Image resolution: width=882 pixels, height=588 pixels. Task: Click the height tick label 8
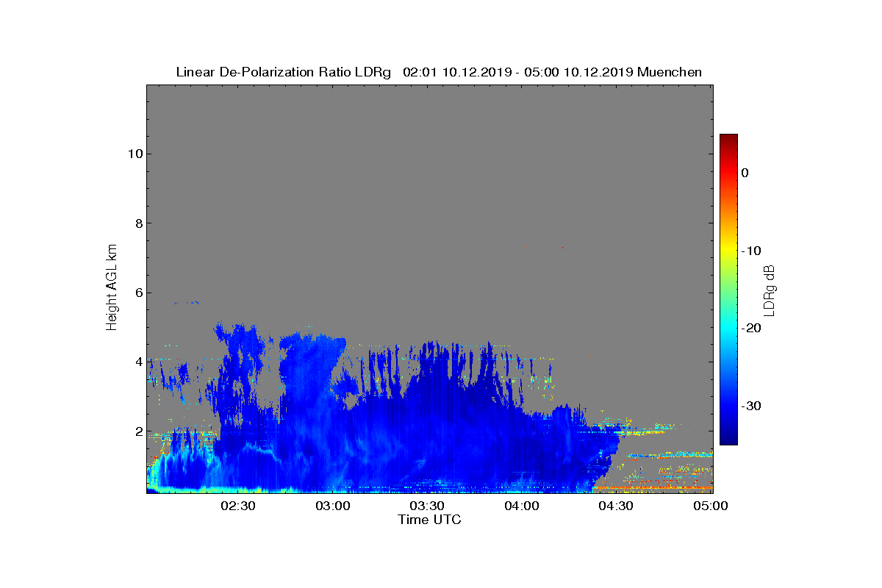[137, 223]
